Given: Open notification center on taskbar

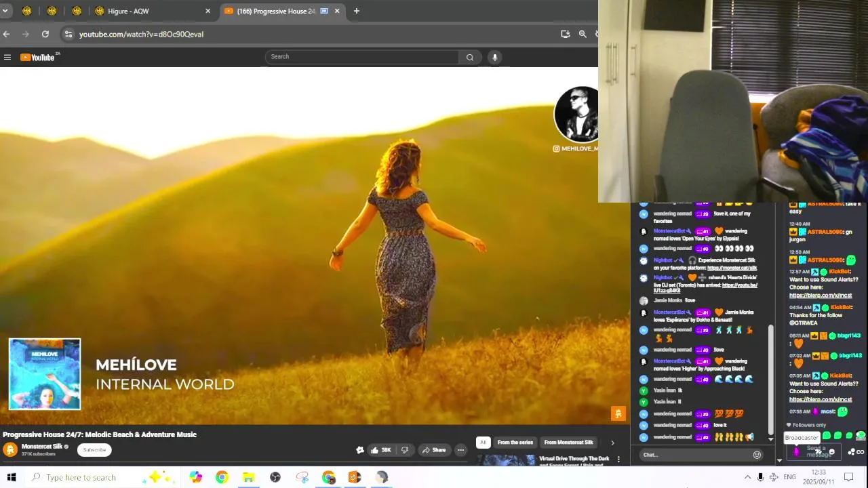Looking at the screenshot, I should pos(848,477).
